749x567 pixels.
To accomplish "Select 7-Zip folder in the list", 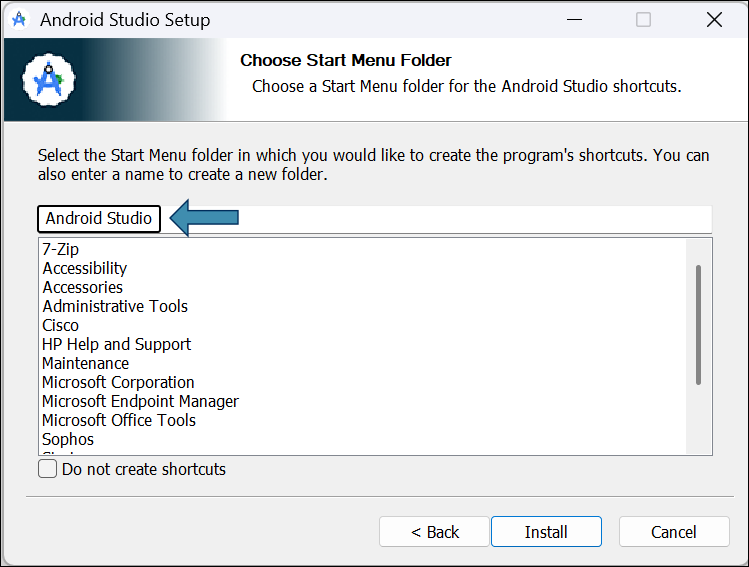I will (x=61, y=249).
